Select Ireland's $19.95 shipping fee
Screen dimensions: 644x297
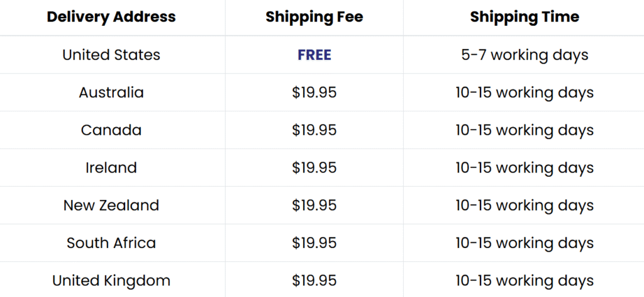314,168
